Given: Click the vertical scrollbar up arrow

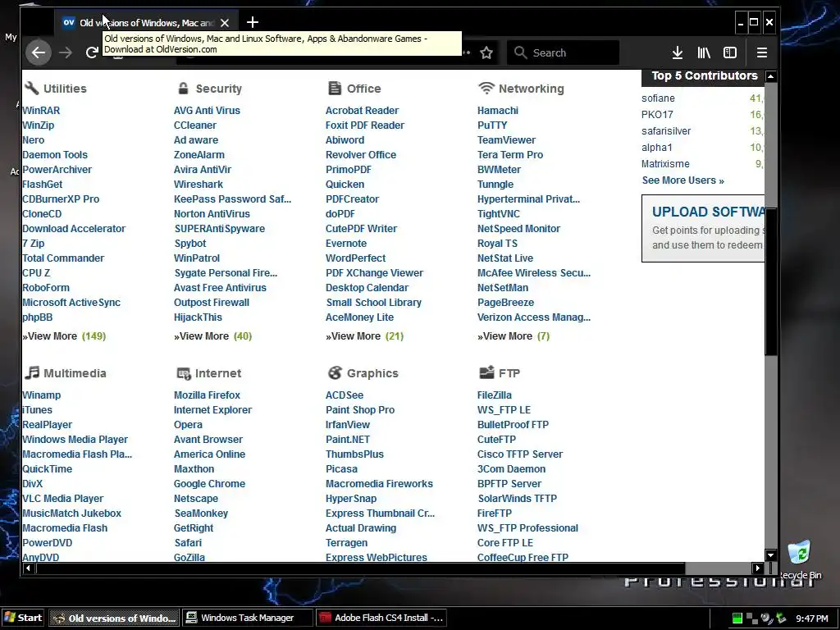Looking at the screenshot, I should pyautogui.click(x=771, y=76).
